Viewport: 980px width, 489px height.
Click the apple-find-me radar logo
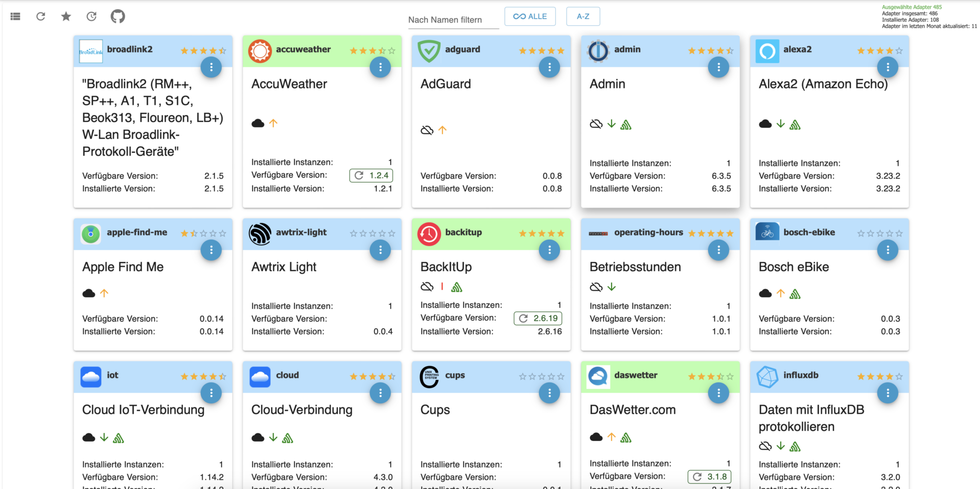[91, 234]
